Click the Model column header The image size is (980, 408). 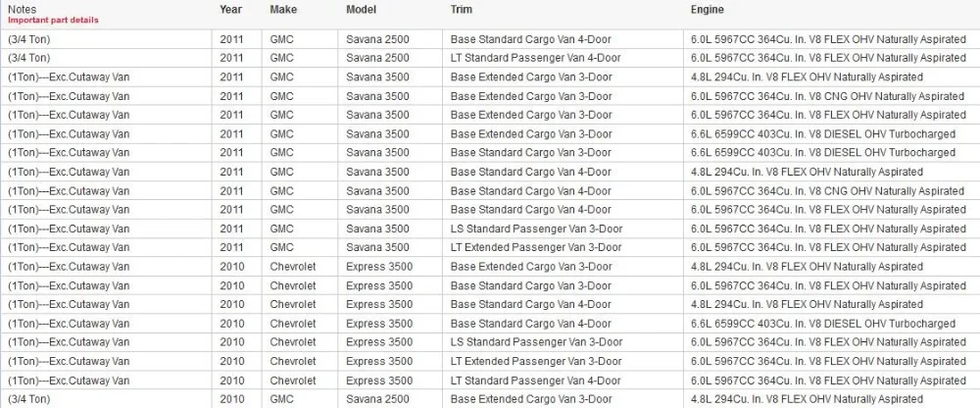click(x=362, y=10)
